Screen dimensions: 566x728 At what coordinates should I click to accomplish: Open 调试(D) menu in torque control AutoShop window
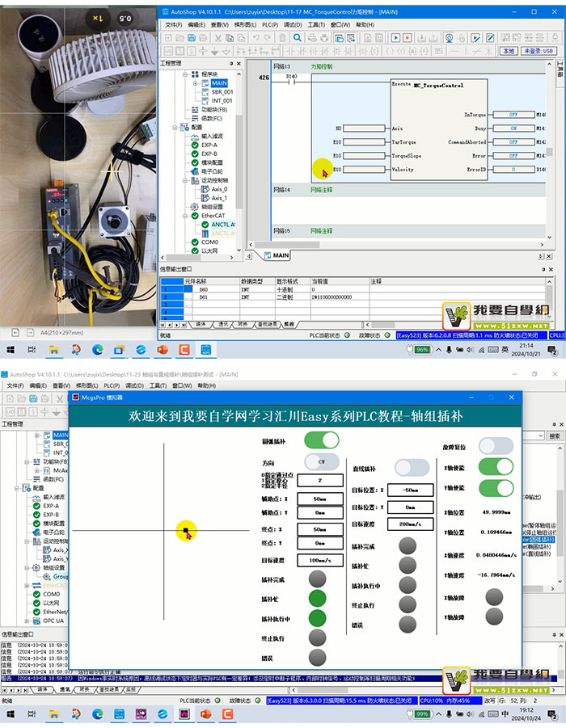point(293,24)
